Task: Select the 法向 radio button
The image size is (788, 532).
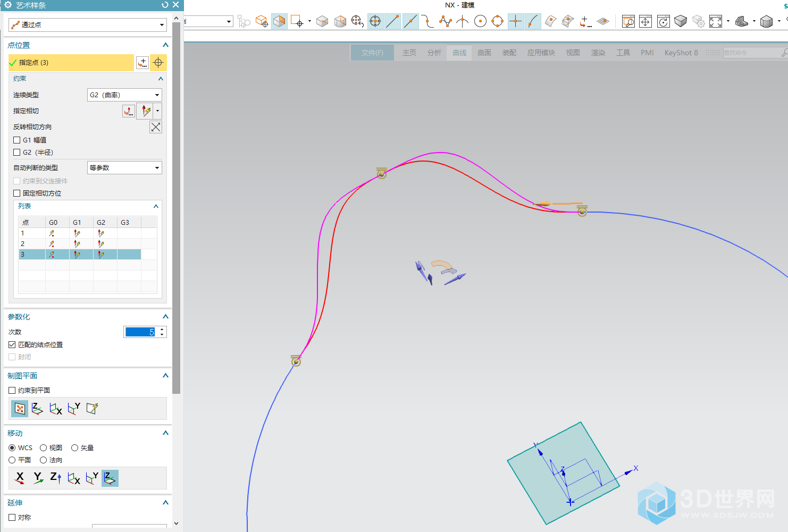Action: click(x=44, y=460)
